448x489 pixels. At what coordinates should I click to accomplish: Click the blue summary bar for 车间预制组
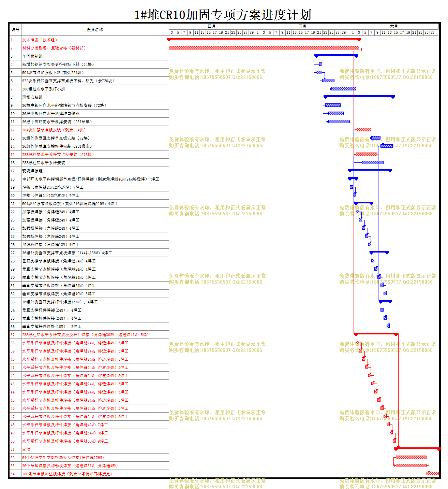[336, 56]
